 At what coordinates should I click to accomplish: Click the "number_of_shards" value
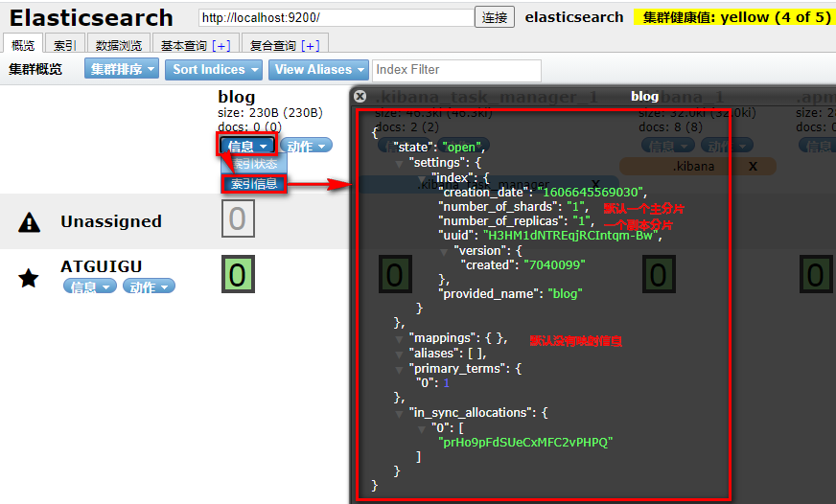pos(575,206)
